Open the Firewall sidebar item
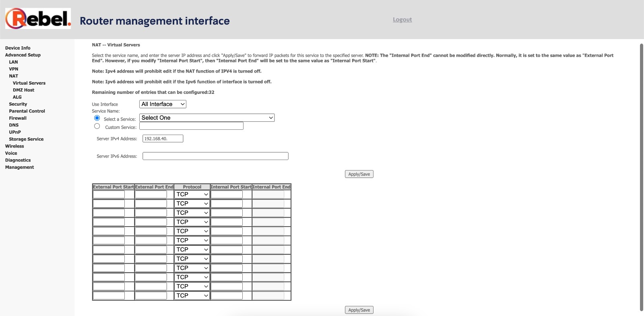 [18, 118]
